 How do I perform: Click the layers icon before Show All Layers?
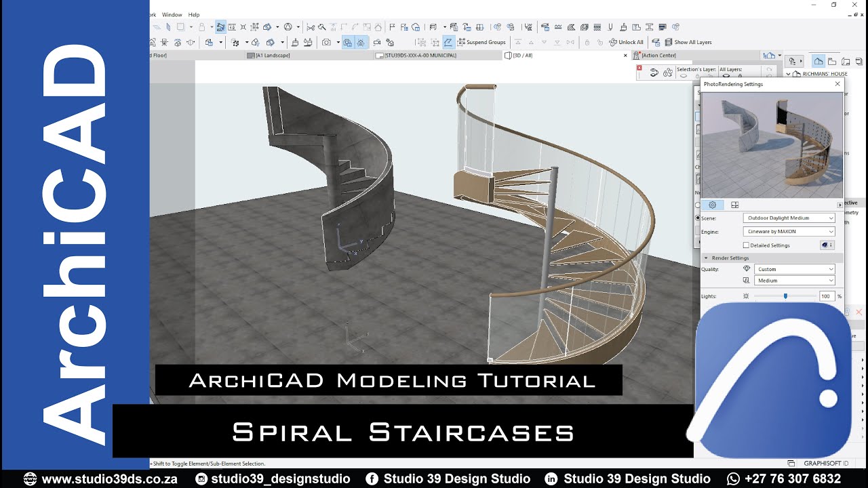pyautogui.click(x=655, y=42)
